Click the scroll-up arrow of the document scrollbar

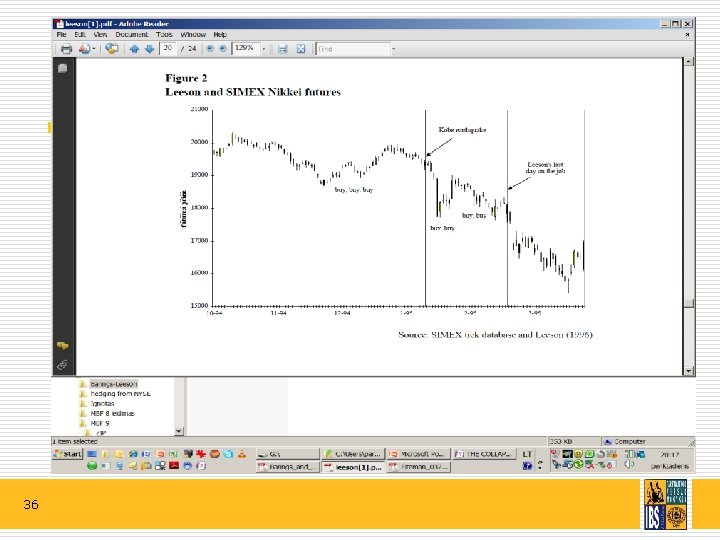coord(688,62)
